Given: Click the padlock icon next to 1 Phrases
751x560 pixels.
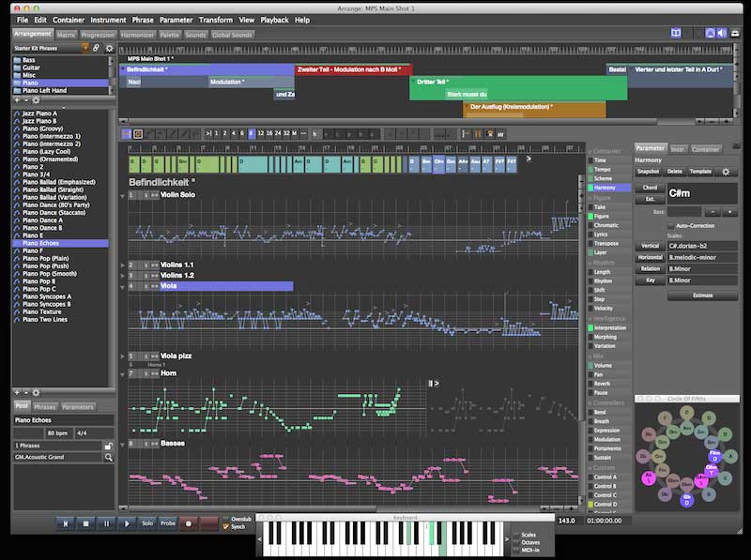Looking at the screenshot, I should pos(108,446).
